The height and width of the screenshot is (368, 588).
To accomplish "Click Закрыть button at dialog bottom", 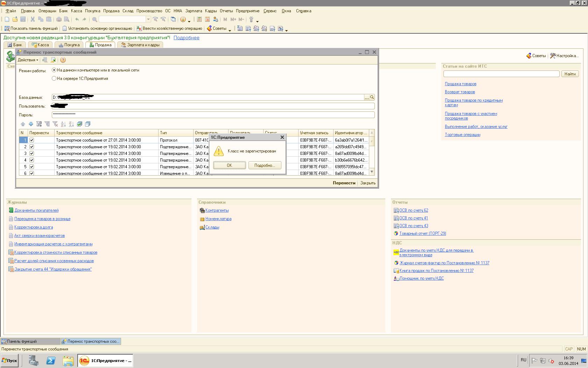I will pyautogui.click(x=368, y=183).
